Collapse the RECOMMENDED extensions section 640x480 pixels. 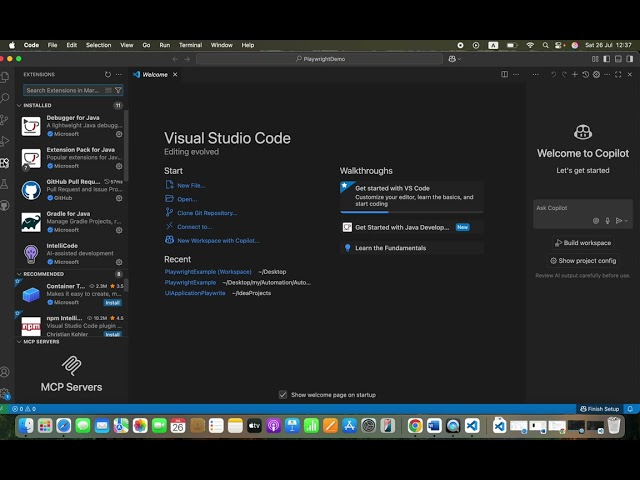point(41,274)
